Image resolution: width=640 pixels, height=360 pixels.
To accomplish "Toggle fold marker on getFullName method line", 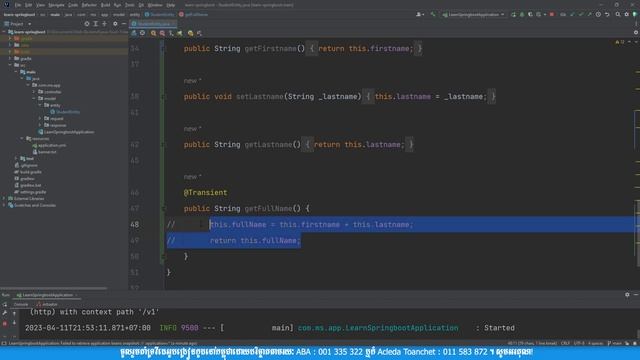I will pyautogui.click(x=162, y=209).
